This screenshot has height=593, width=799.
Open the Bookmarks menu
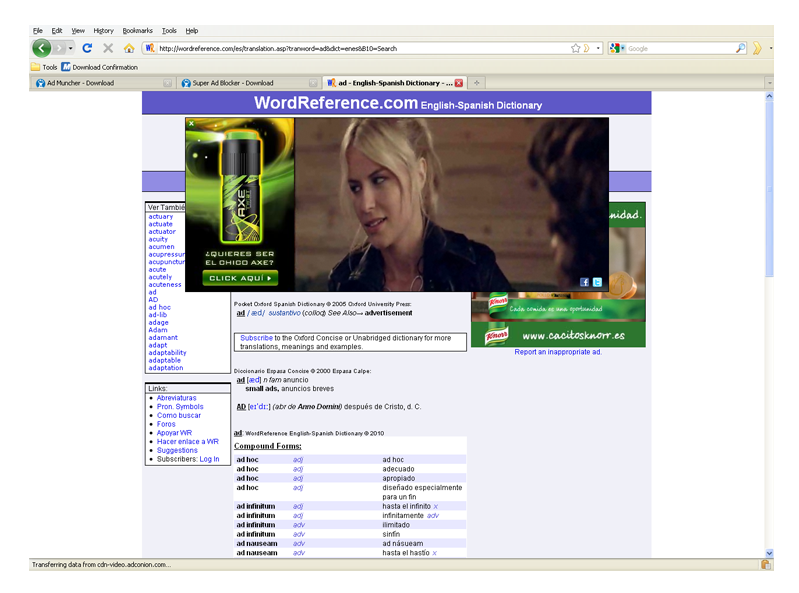pos(136,31)
